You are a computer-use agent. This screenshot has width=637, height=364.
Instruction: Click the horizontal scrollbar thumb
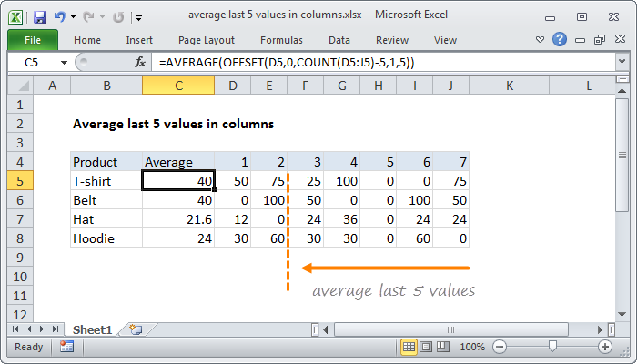click(450, 329)
